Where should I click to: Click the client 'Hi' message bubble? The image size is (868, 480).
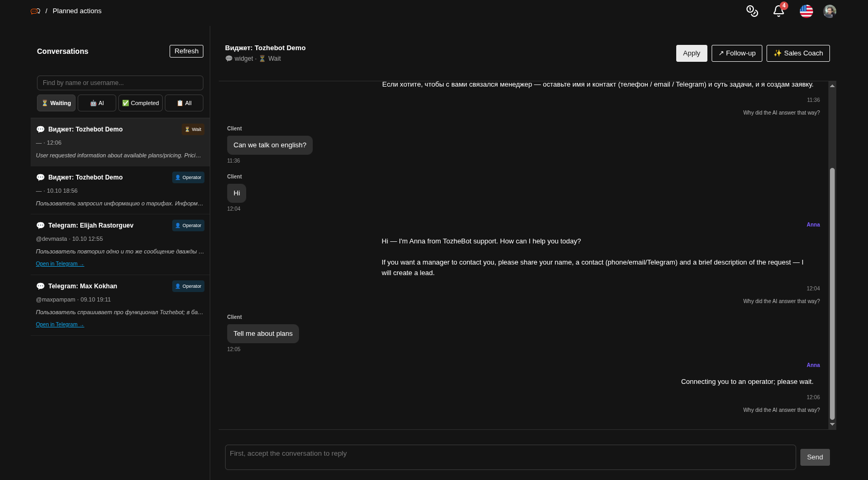[x=237, y=193]
